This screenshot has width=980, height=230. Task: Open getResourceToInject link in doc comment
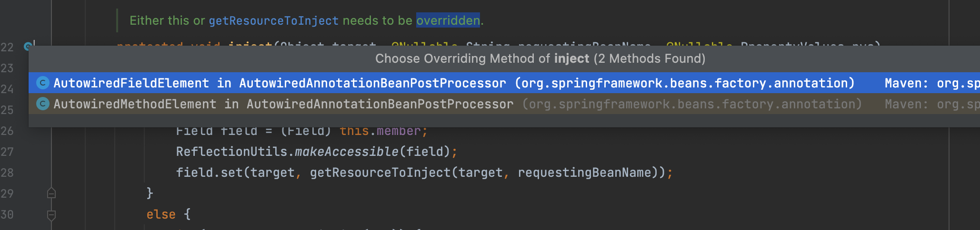(273, 20)
